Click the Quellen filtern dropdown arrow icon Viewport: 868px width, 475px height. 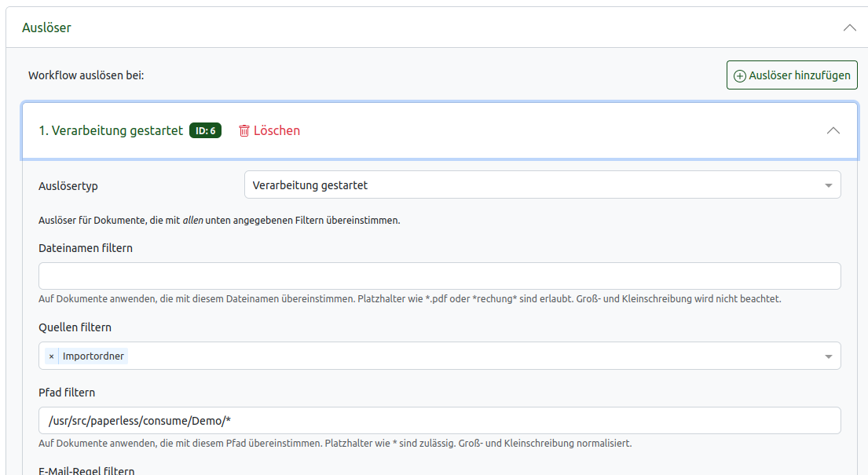[827, 356]
